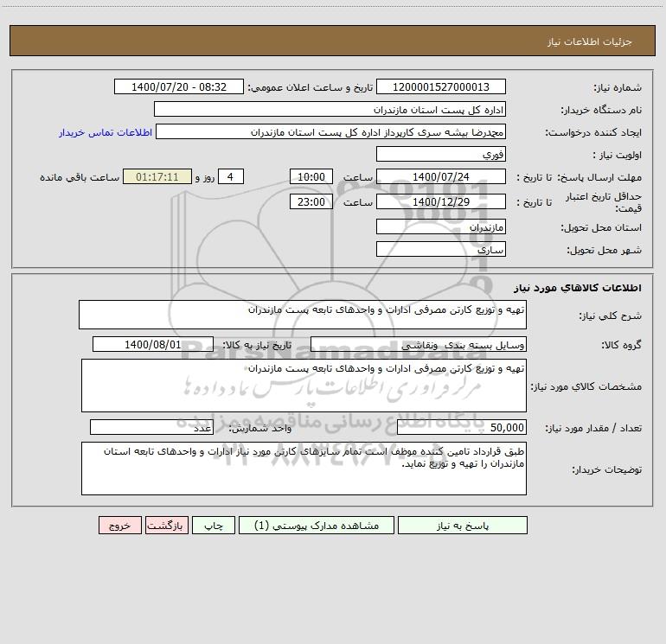Click the public announcement date field
Image resolution: width=666 pixels, height=644 pixels.
[x=179, y=86]
